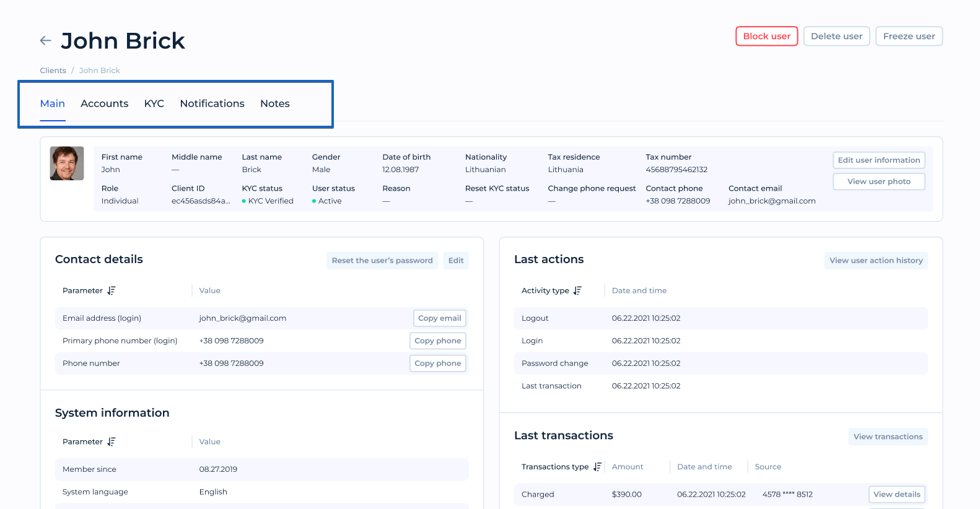Open Edit user information
Viewport: 980px width, 509px height.
(879, 160)
